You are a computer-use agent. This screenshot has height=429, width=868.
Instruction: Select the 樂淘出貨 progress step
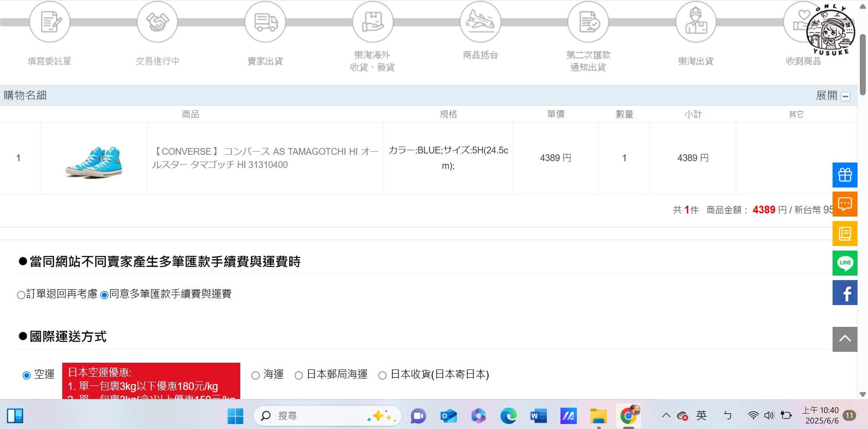click(695, 22)
